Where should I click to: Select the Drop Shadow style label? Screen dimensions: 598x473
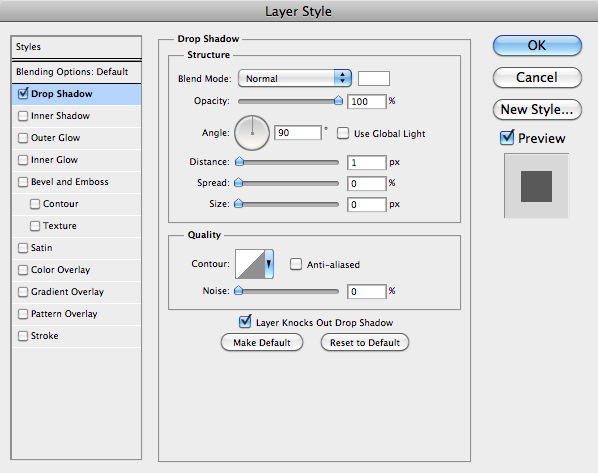(61, 93)
